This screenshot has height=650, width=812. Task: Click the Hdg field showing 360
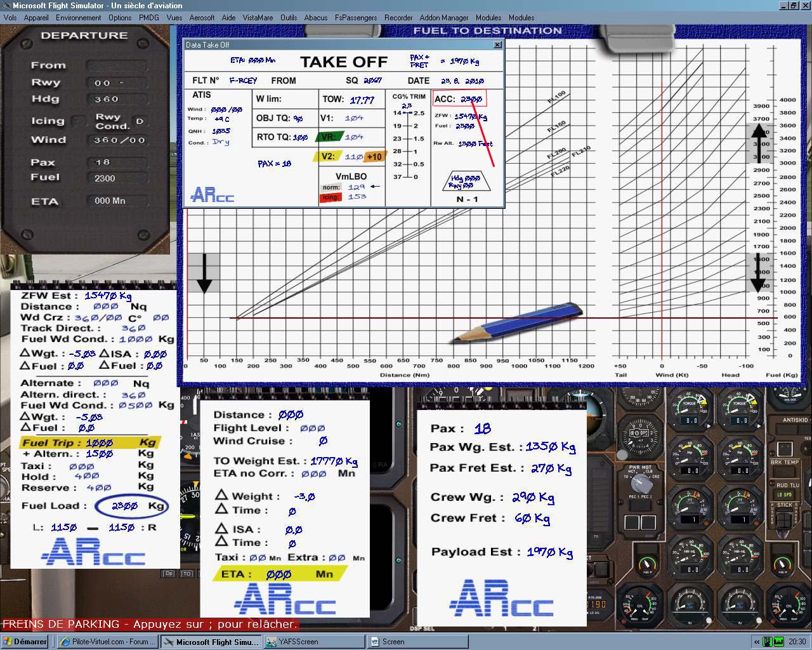pyautogui.click(x=117, y=99)
